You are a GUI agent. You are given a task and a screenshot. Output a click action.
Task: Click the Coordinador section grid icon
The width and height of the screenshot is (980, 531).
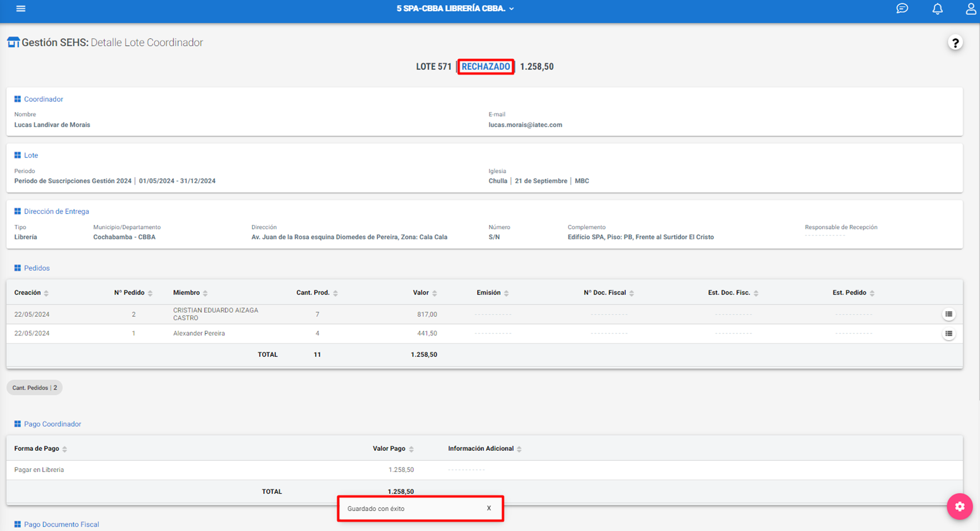click(x=17, y=99)
